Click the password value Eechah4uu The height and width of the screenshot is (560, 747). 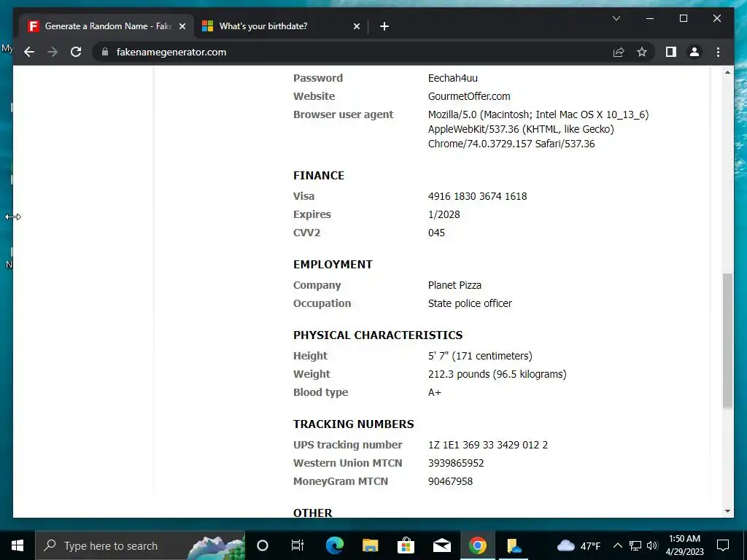452,78
